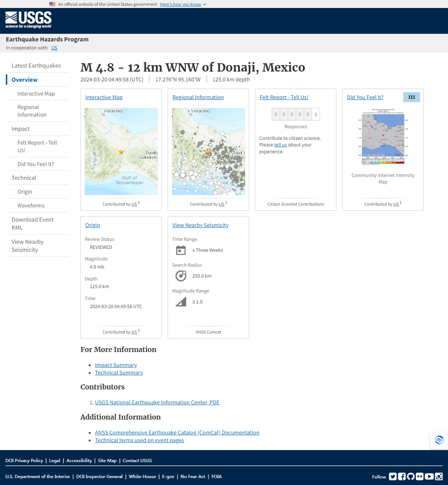Open the GitHub follow icon
Image resolution: width=448 pixels, height=485 pixels.
click(411, 476)
